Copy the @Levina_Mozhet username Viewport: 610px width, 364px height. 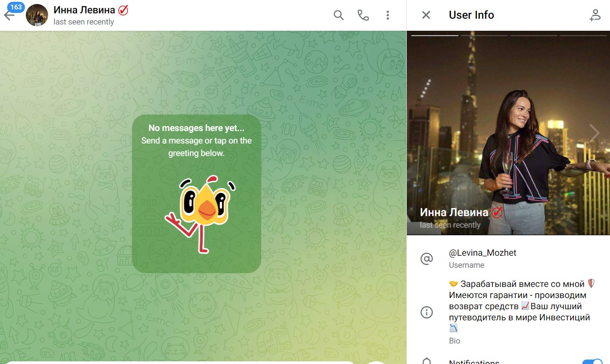[x=483, y=253]
